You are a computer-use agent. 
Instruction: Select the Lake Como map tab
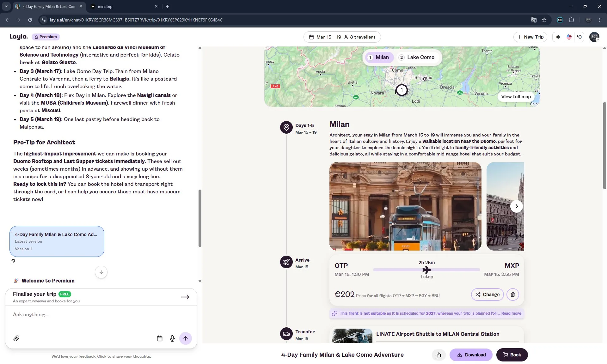[417, 57]
